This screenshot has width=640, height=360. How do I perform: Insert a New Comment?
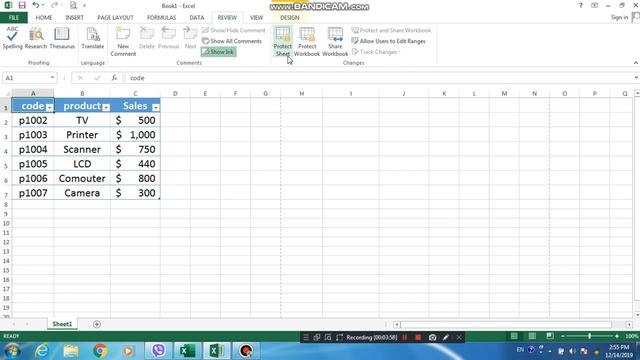point(123,41)
